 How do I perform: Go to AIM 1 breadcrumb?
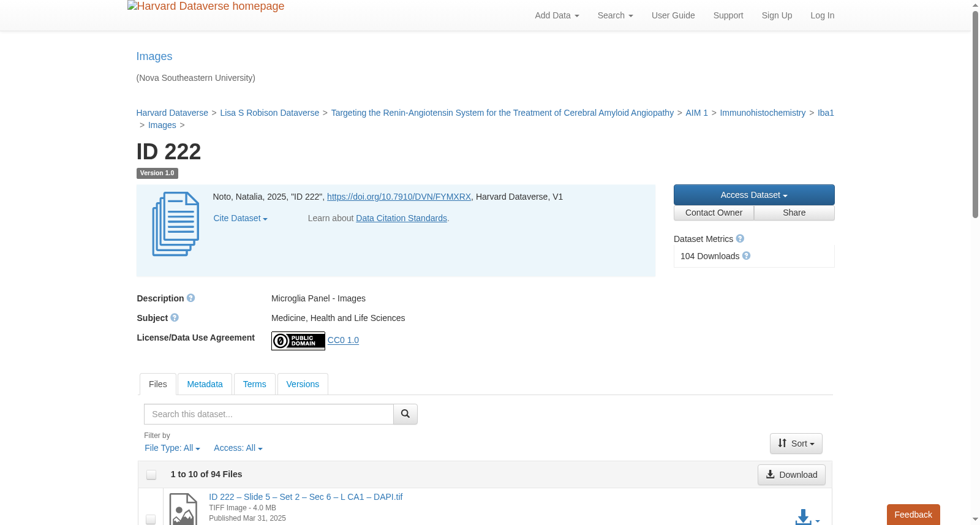point(697,113)
